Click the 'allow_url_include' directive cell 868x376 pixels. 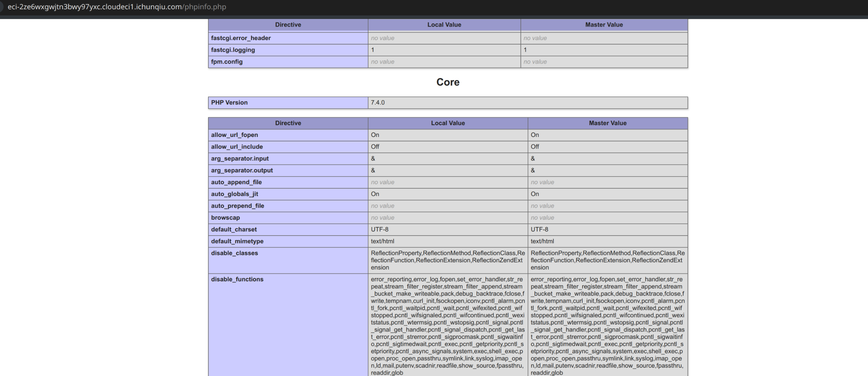[288, 147]
